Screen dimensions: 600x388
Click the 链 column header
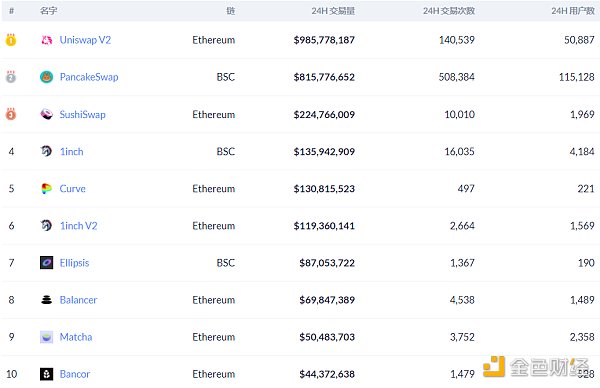pyautogui.click(x=230, y=11)
